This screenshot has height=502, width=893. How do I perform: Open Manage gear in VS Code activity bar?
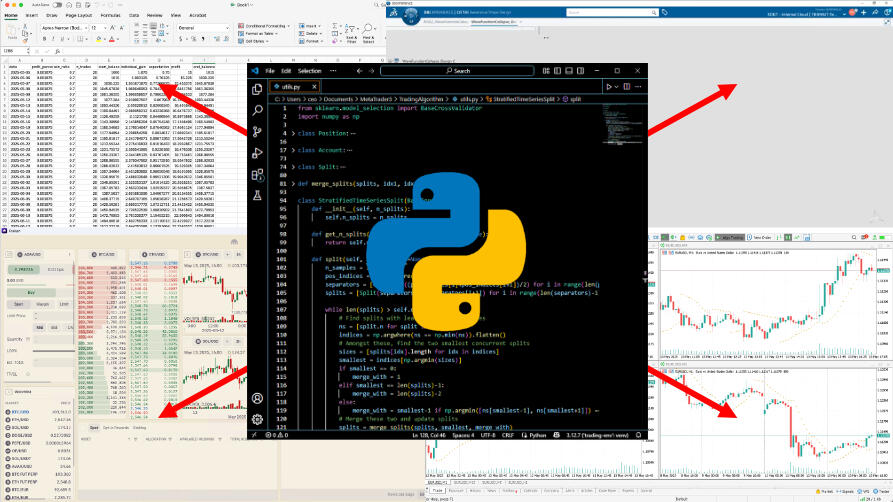click(x=257, y=419)
